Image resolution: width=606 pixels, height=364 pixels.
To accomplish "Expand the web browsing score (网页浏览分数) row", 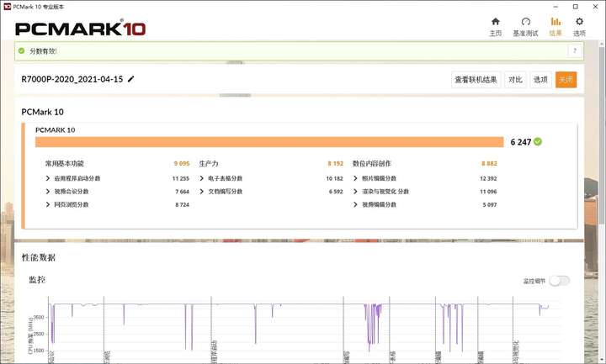I will [48, 204].
